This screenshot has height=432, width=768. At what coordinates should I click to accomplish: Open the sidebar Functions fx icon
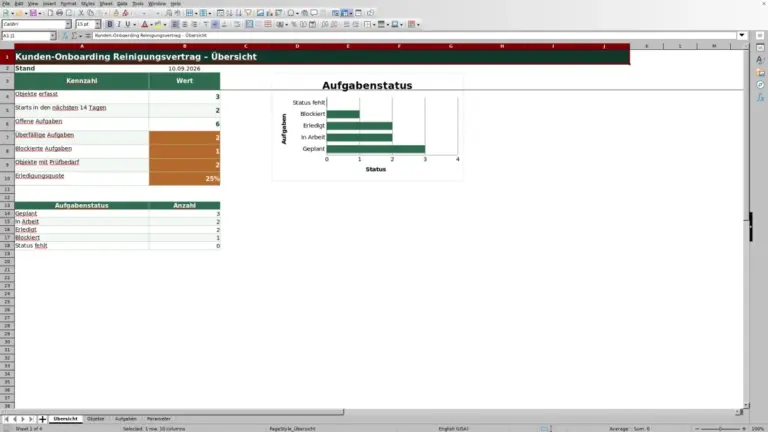tap(760, 97)
